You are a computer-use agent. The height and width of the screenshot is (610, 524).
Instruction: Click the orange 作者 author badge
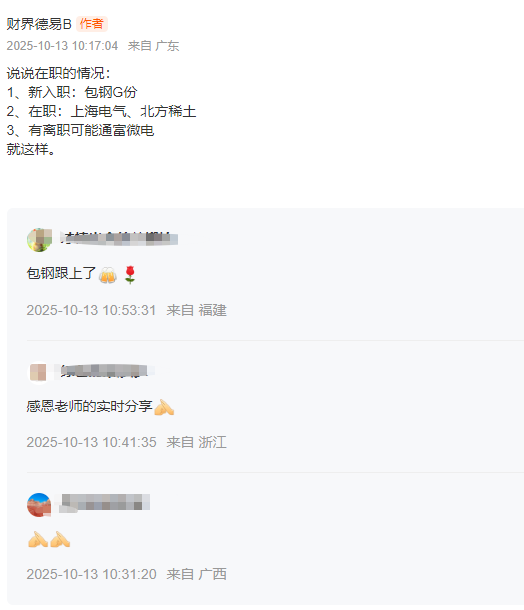[91, 24]
